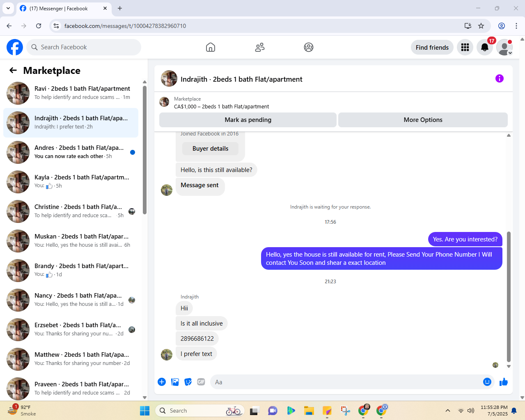This screenshot has height=420, width=525.
Task: Open Matthew's conversation
Action: pos(71,359)
